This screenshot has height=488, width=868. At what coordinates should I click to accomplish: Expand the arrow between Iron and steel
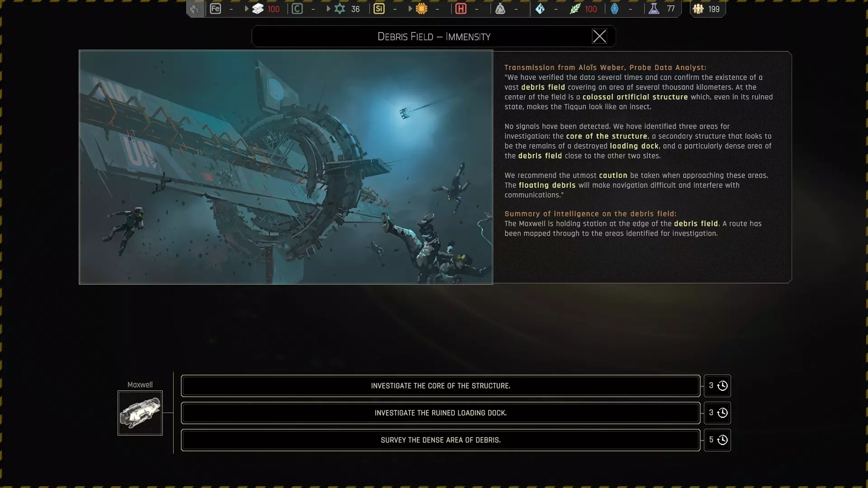pos(246,9)
